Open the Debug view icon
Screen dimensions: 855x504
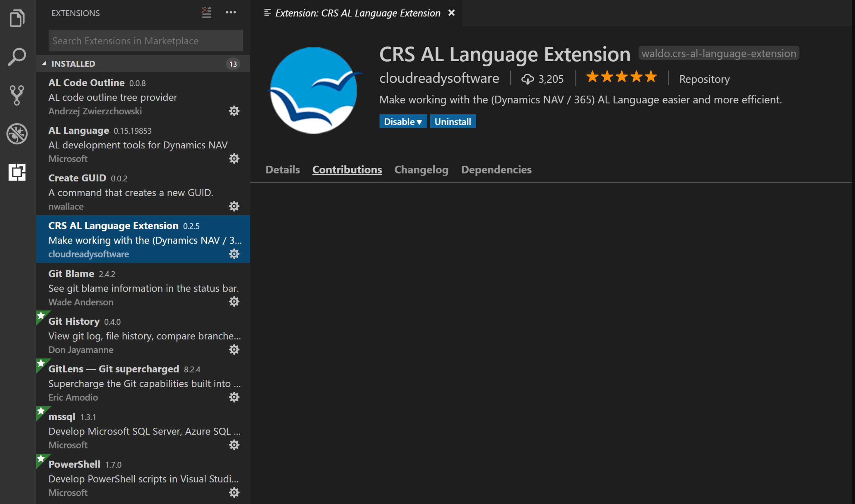tap(17, 133)
